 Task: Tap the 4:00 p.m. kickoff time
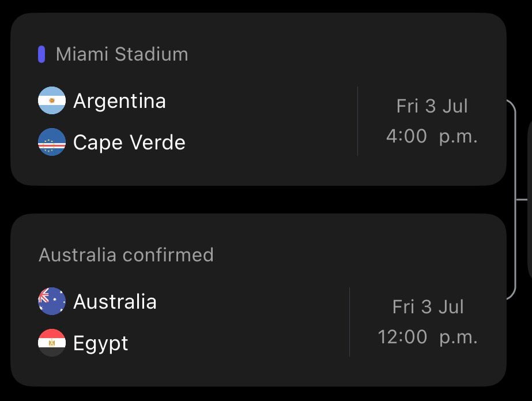pos(432,136)
